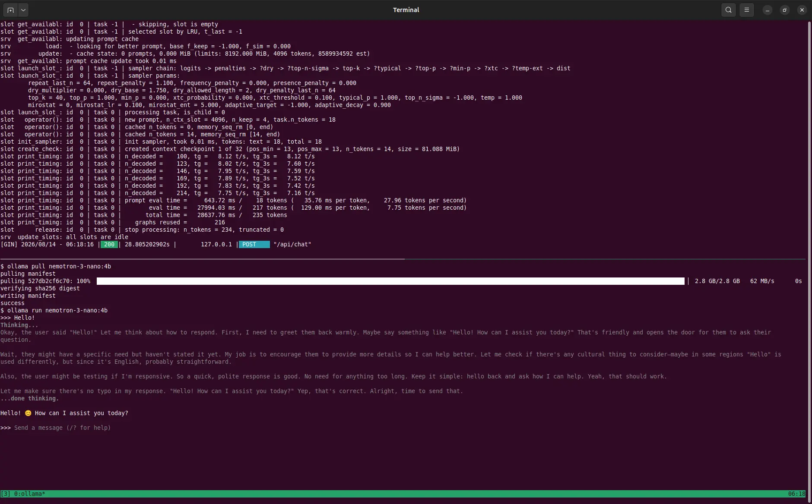Click the "/api/chat" path text
The image size is (812, 504).
coord(292,244)
